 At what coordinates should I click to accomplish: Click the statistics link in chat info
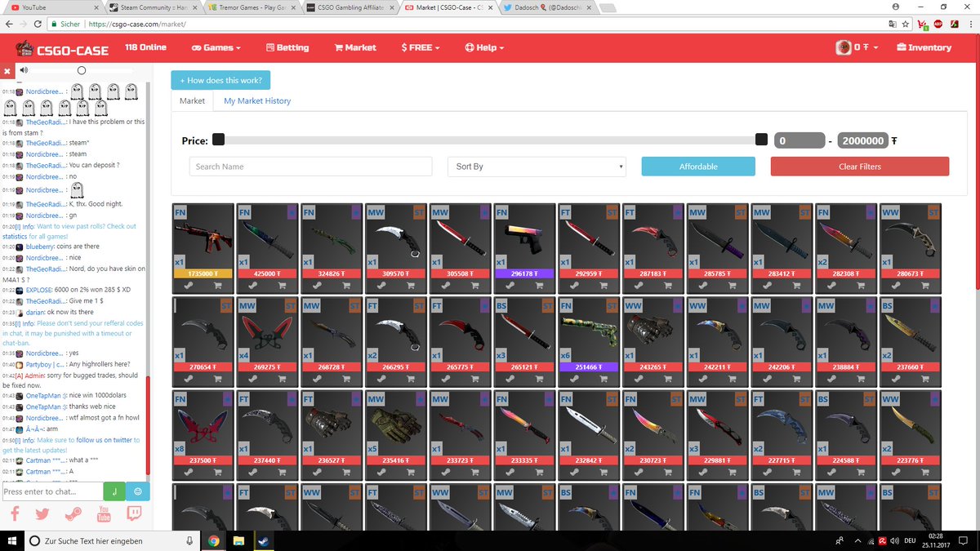15,236
